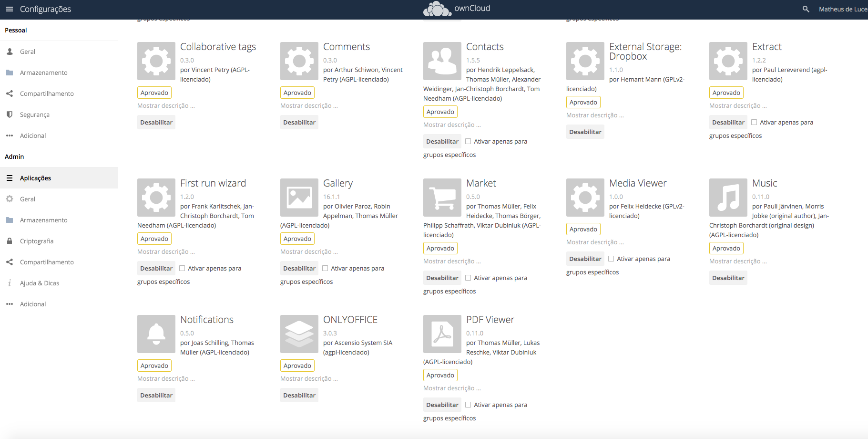868x439 pixels.
Task: Click the share icon beside Pessoal Compartilhamento
Action: [10, 94]
